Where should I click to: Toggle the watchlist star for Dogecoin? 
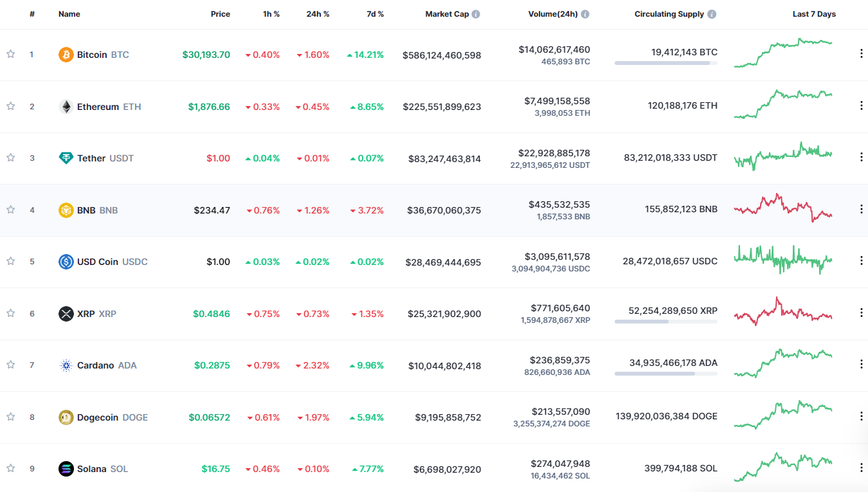pyautogui.click(x=10, y=416)
